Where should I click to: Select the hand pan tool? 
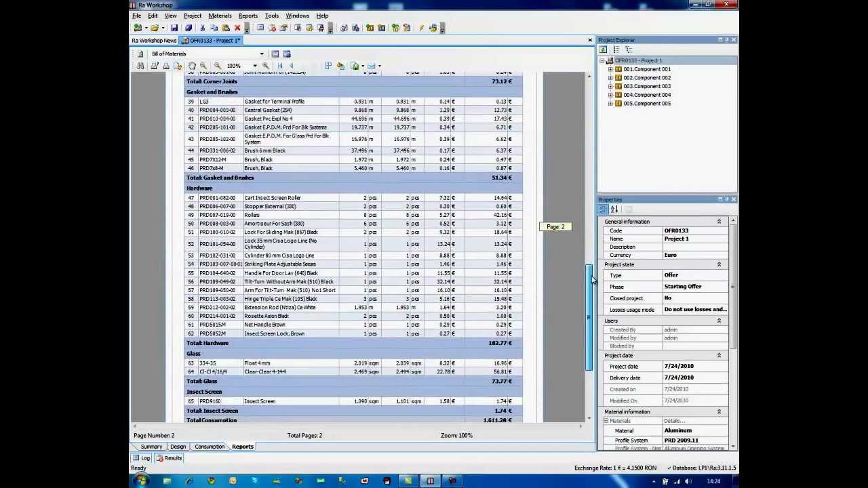pyautogui.click(x=192, y=66)
